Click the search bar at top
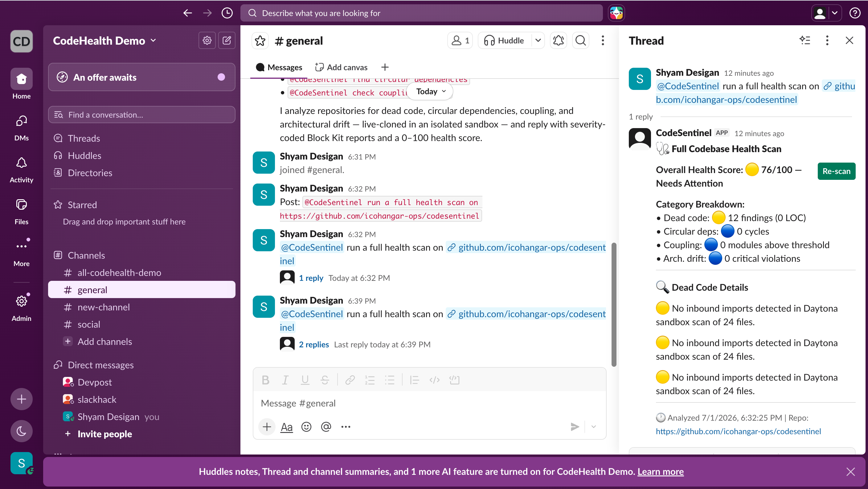 point(421,13)
